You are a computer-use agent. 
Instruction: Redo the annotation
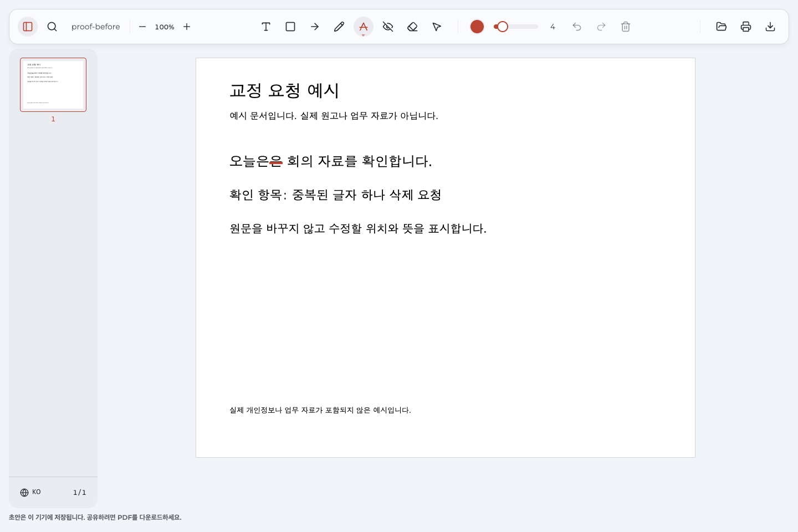pos(601,27)
